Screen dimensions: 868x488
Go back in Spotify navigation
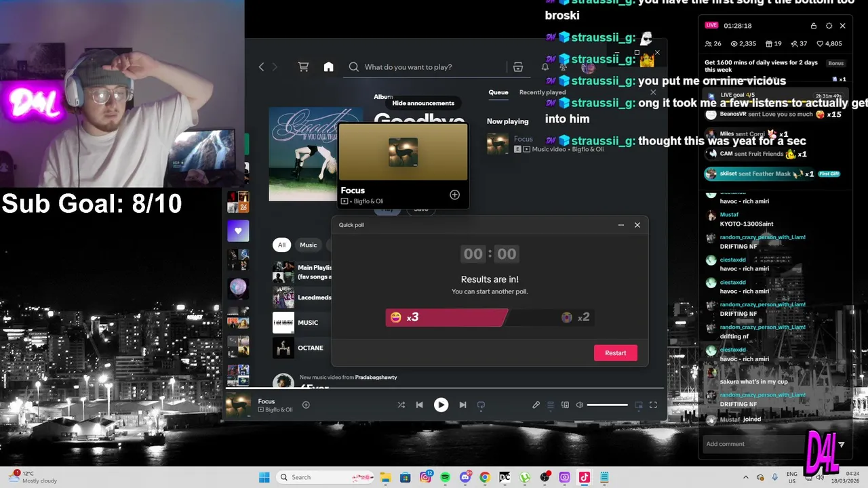click(x=261, y=66)
